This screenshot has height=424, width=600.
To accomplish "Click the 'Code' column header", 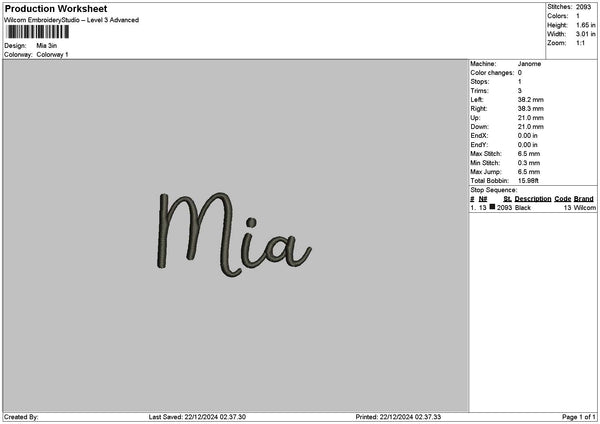I will [x=562, y=199].
